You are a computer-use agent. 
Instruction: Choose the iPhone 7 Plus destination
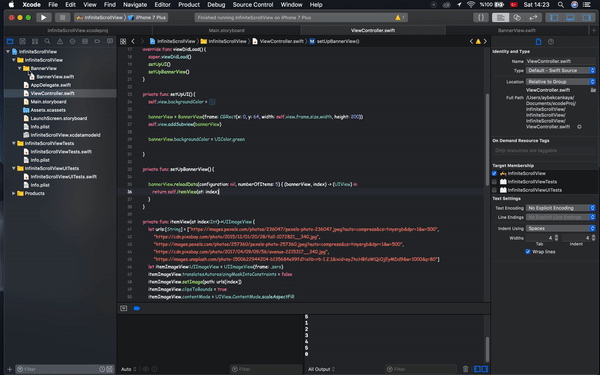click(148, 18)
